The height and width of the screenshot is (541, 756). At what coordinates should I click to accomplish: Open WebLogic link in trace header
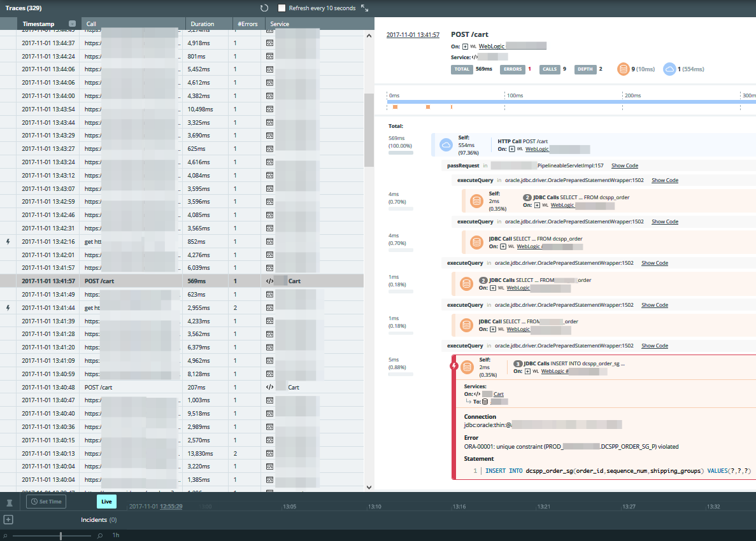[x=491, y=46]
